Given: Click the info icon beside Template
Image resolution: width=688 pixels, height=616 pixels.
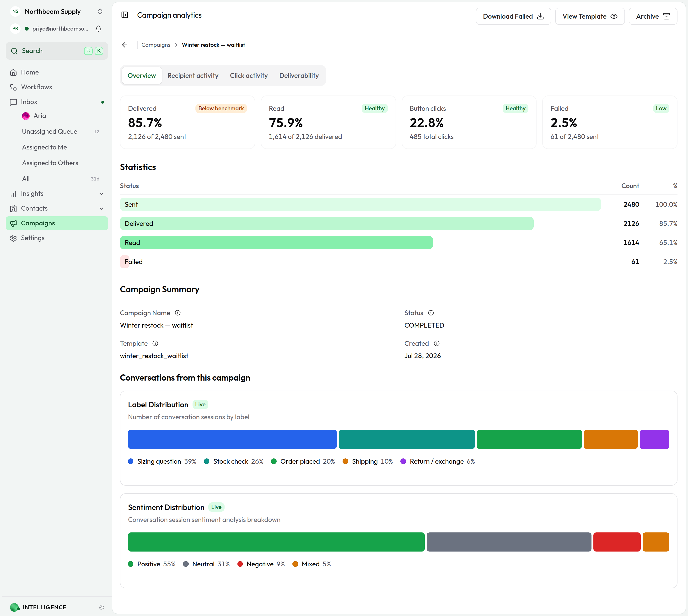Looking at the screenshot, I should click(x=156, y=343).
